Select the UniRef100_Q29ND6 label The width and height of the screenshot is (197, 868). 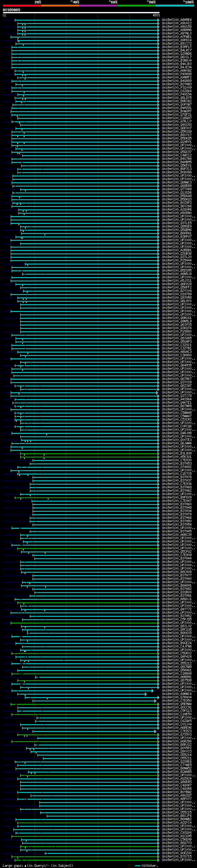177,54
